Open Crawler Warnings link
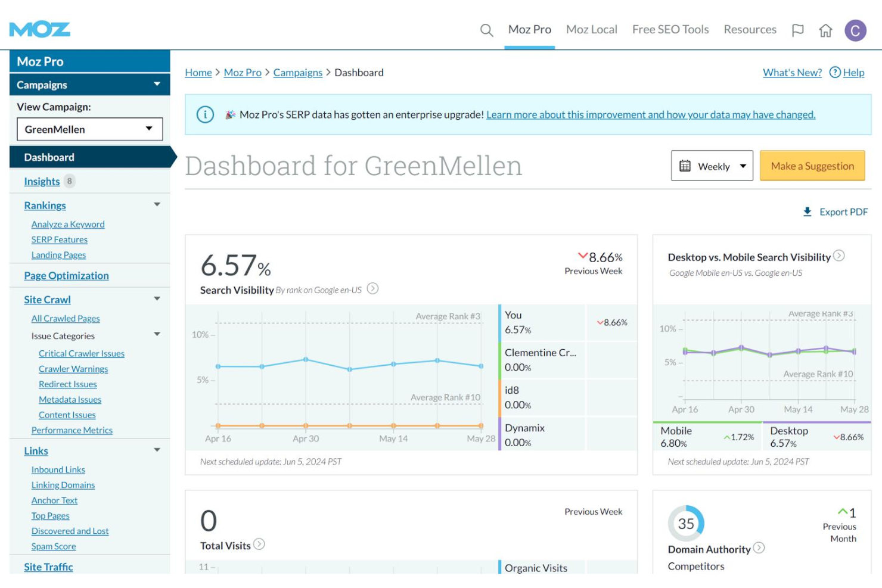882x588 pixels. [x=73, y=369]
